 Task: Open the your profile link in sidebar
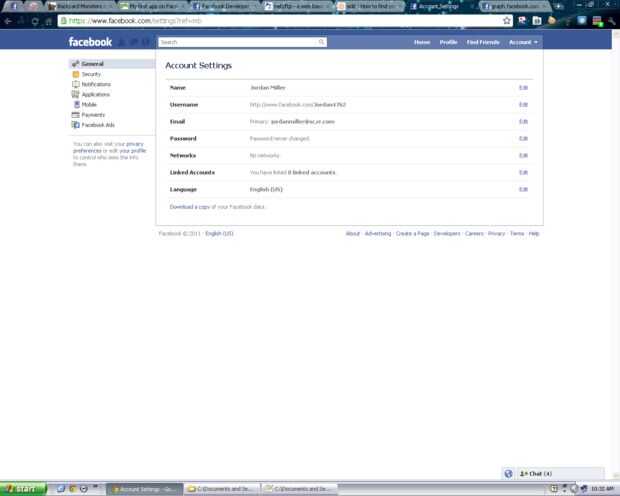coord(132,151)
